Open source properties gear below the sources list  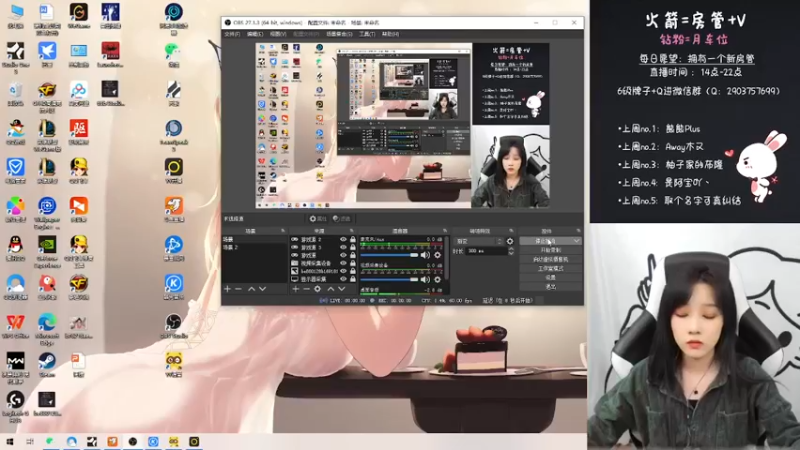[x=317, y=289]
